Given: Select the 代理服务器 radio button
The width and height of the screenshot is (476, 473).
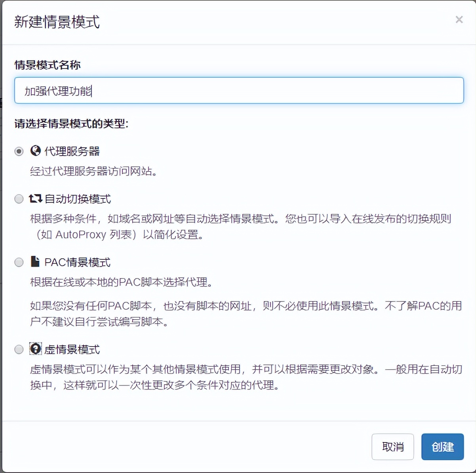Looking at the screenshot, I should click(x=19, y=151).
